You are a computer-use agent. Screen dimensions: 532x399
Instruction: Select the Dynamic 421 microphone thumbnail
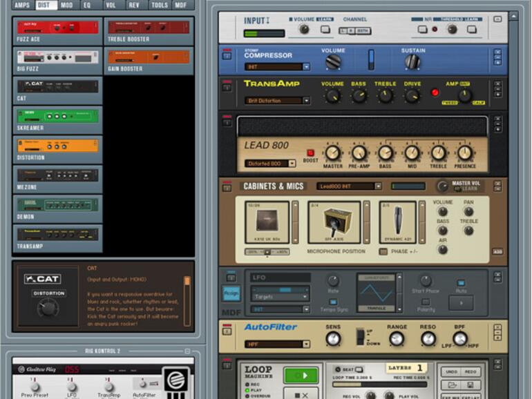pyautogui.click(x=397, y=222)
